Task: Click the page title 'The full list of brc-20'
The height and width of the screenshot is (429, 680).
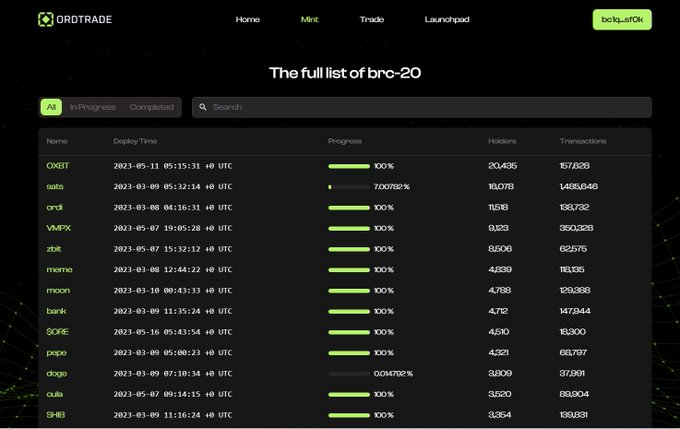Action: point(345,73)
